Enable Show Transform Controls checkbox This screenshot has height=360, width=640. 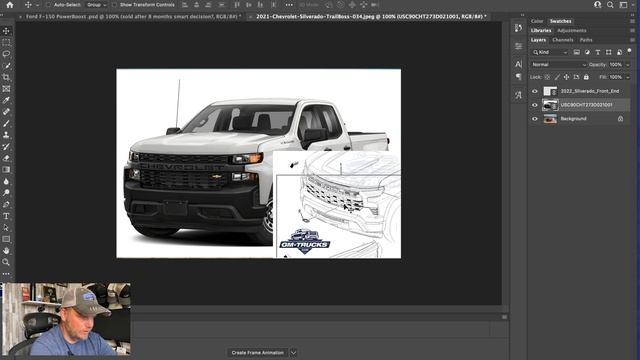(x=114, y=5)
